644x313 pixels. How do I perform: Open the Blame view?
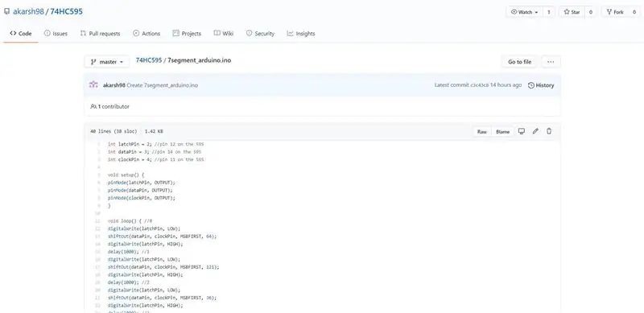(502, 132)
